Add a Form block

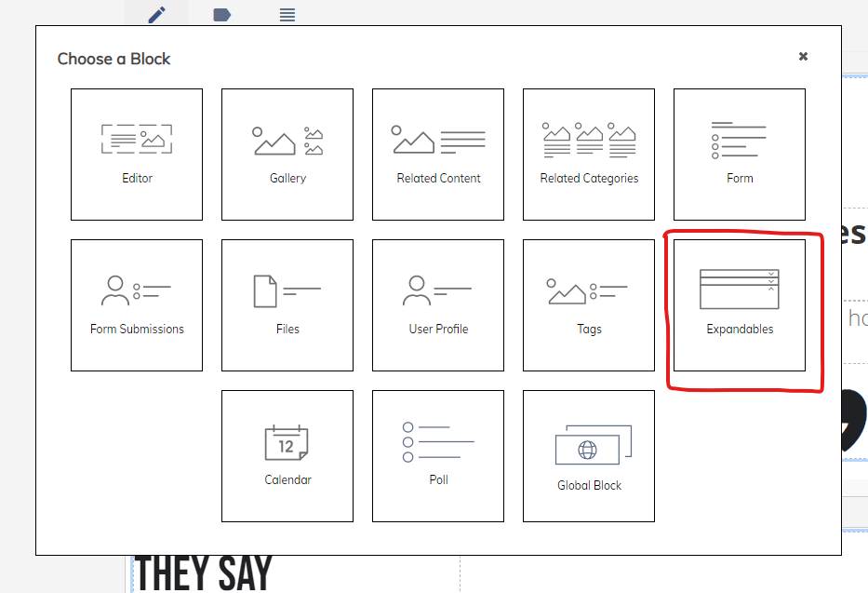click(x=740, y=155)
